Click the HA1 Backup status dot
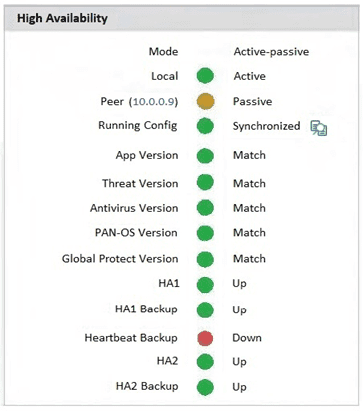Screen dimensions: 363x412 pyautogui.click(x=205, y=310)
